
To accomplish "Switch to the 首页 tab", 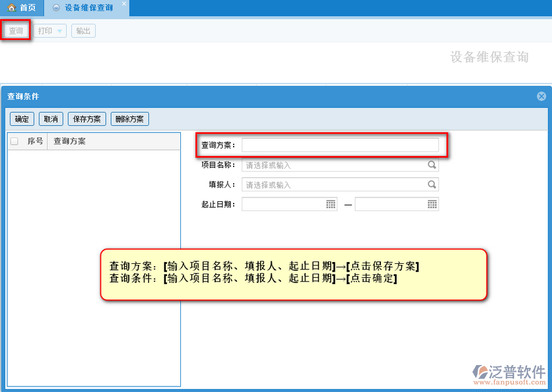I will coord(22,8).
